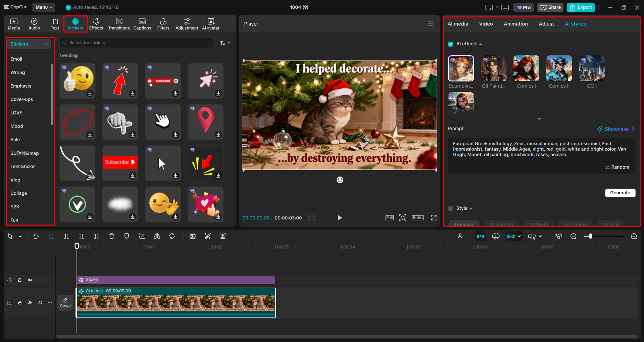This screenshot has height=342, width=644.
Task: Select the Comics I style thumbnail
Action: tap(526, 68)
